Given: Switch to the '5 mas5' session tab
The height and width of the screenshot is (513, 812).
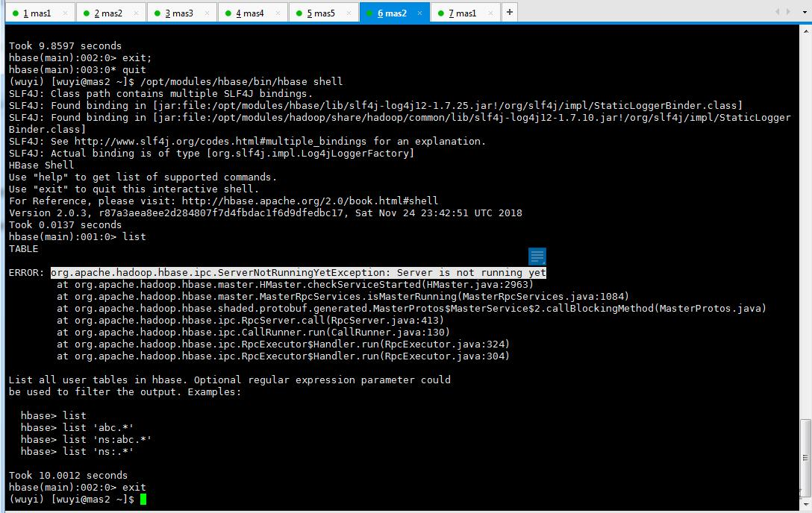Looking at the screenshot, I should coord(324,13).
